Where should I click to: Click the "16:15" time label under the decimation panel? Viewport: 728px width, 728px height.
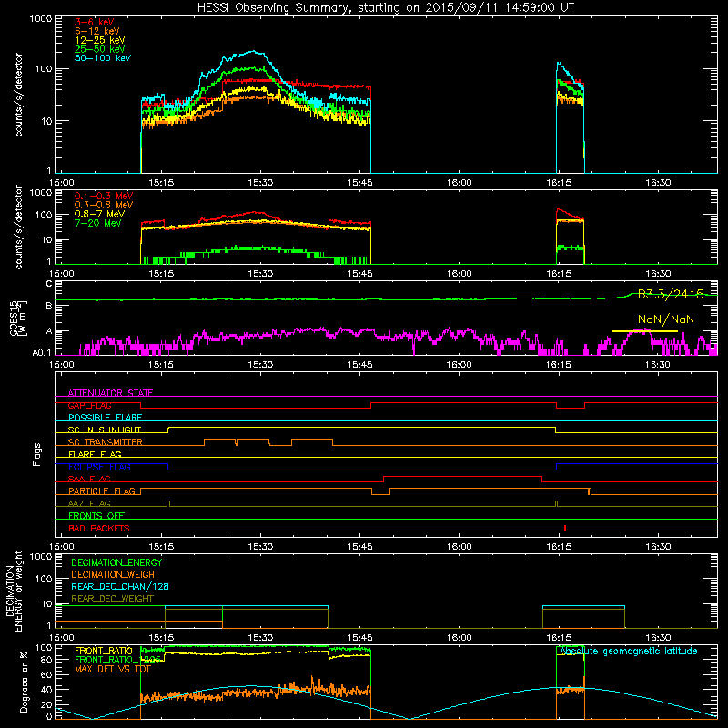tap(559, 638)
